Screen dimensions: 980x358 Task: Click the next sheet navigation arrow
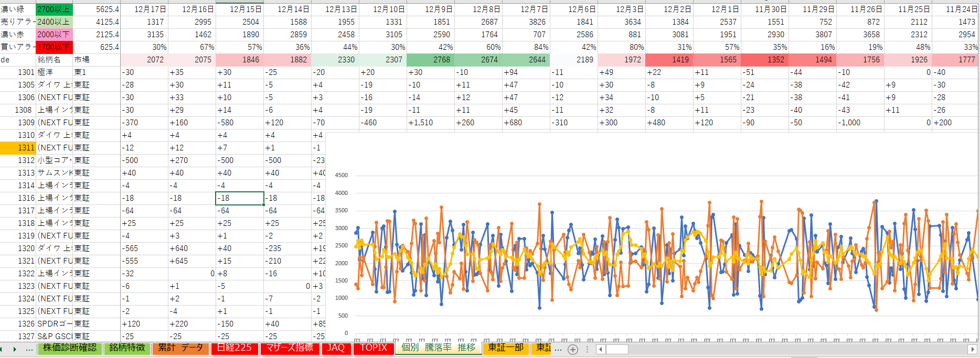click(x=15, y=349)
